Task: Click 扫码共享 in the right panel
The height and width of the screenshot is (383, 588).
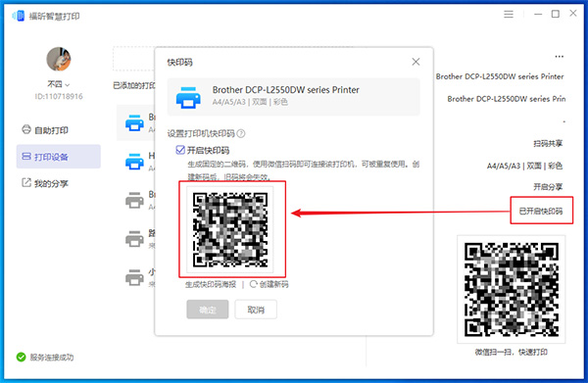Action: point(548,144)
